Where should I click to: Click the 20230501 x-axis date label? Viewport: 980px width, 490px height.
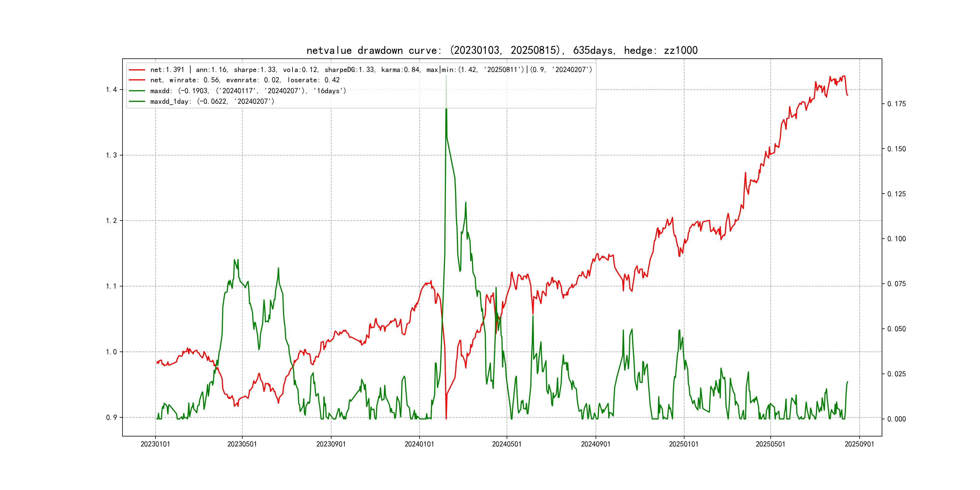(x=242, y=444)
